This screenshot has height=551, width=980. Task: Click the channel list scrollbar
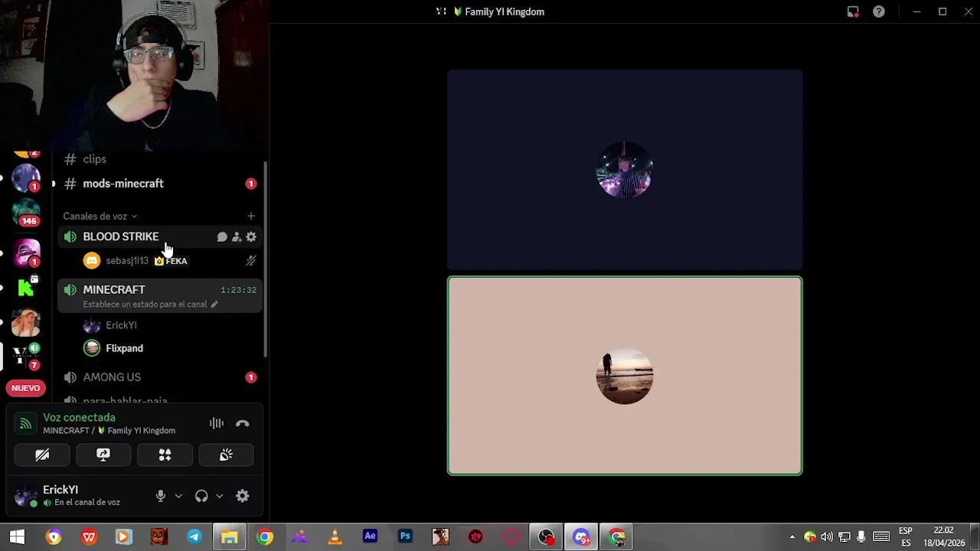[266, 260]
